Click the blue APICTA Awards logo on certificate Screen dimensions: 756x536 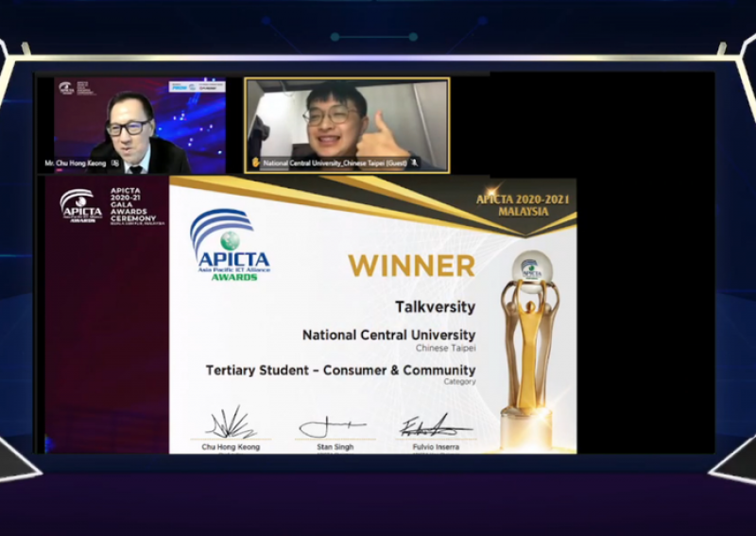pos(230,244)
